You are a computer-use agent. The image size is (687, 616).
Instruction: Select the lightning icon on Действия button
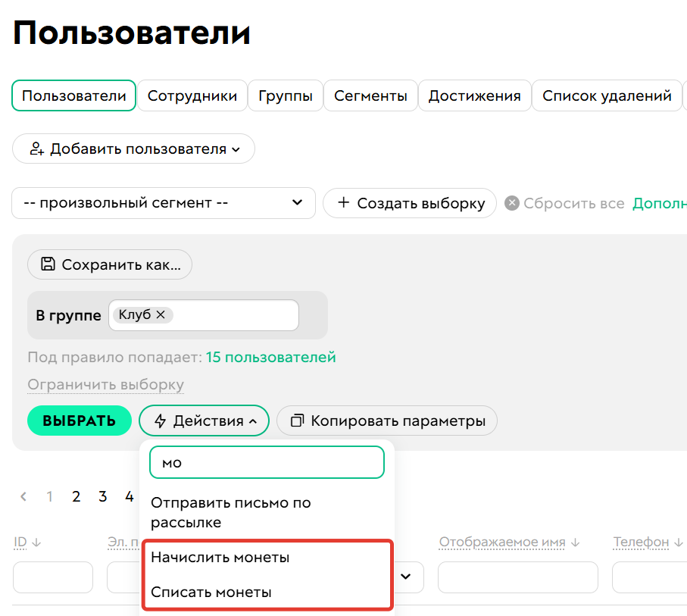tap(159, 421)
